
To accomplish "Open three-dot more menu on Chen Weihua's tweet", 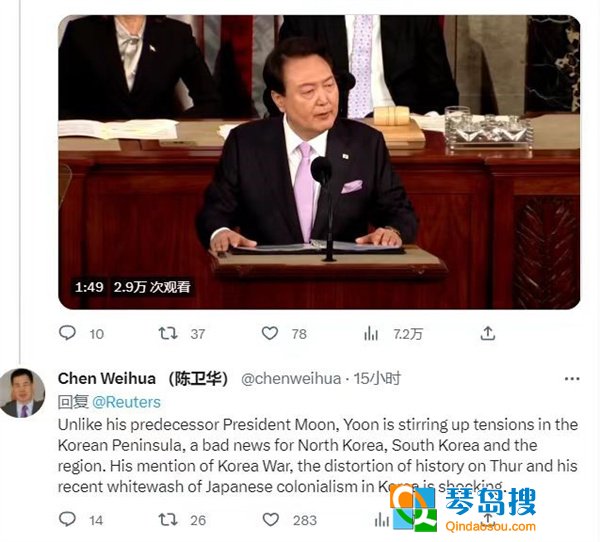I will pos(572,379).
